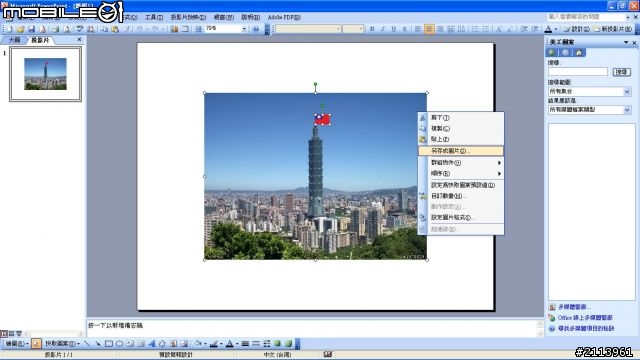Click the Insert Clip Art icon
The height and width of the screenshot is (360, 640).
coord(173,344)
